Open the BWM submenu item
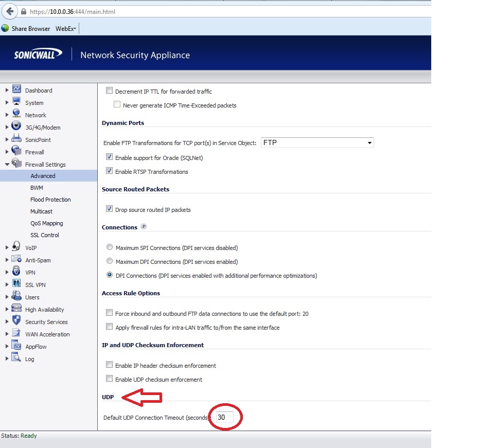Viewport: 494px width, 448px height. click(37, 188)
